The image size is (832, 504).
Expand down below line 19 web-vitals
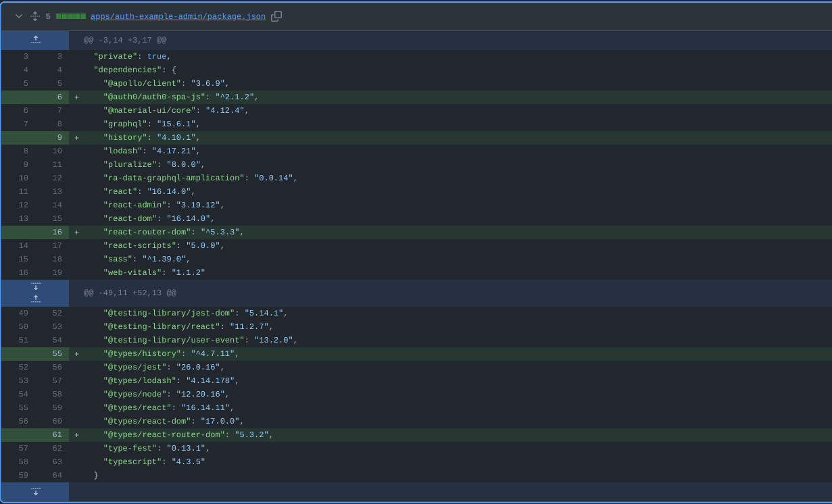pos(35,286)
